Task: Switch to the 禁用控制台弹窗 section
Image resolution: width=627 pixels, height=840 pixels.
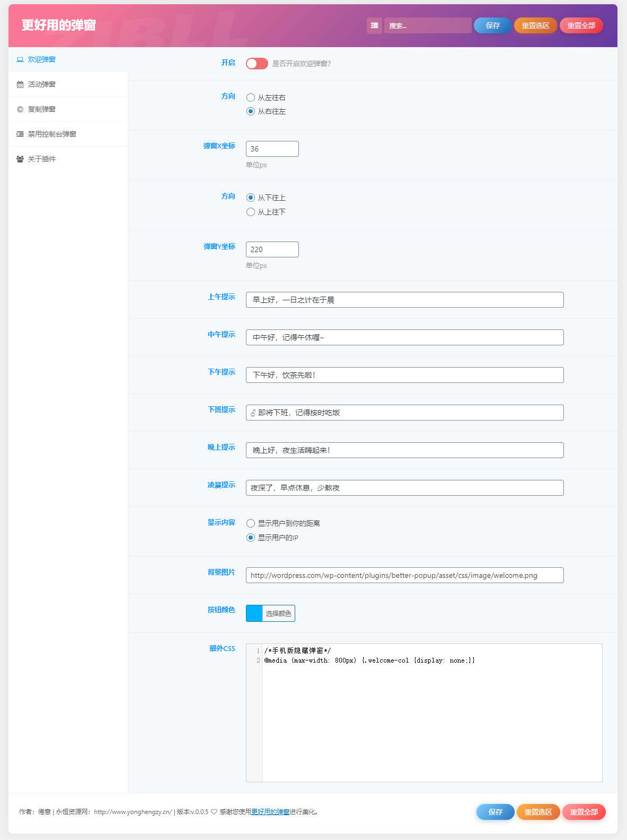Action: (x=52, y=134)
